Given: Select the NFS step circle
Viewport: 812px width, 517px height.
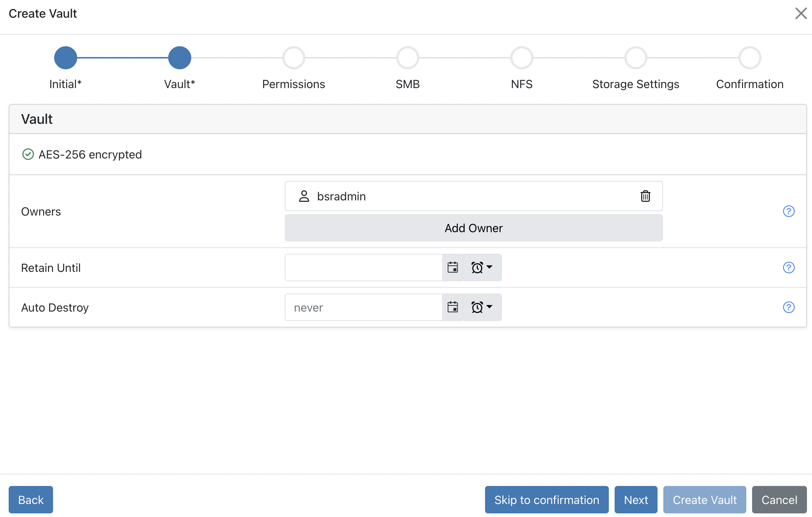Looking at the screenshot, I should 521,58.
